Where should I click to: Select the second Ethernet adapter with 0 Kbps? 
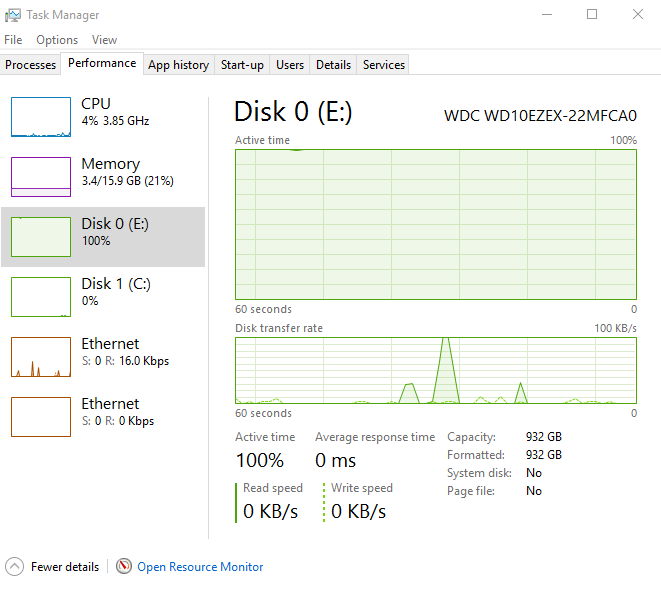pos(103,416)
